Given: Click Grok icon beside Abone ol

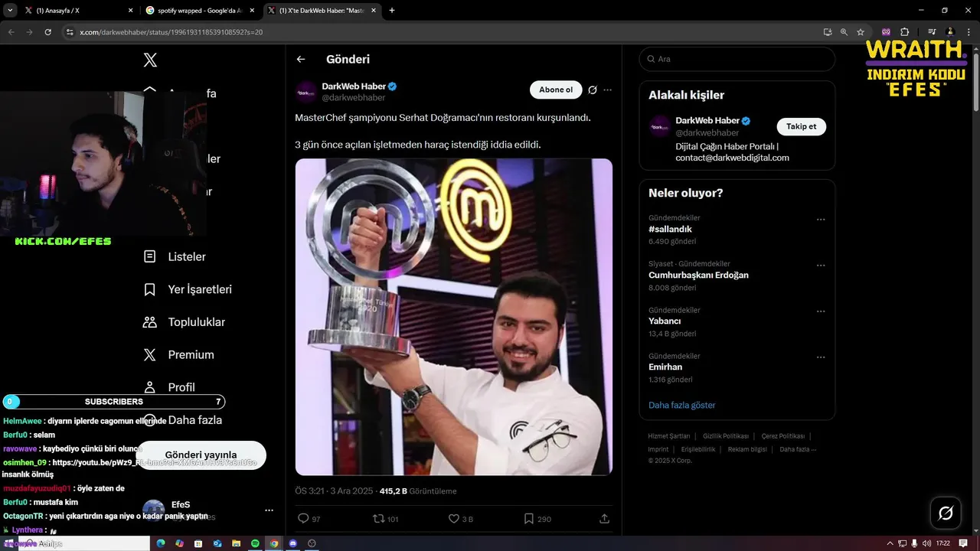Looking at the screenshot, I should (593, 90).
